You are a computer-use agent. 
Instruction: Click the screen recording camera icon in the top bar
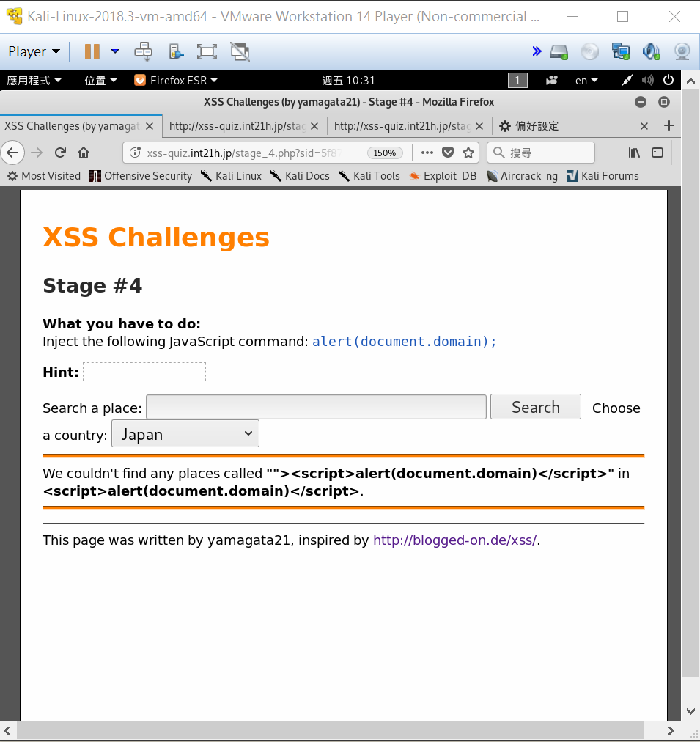point(551,81)
